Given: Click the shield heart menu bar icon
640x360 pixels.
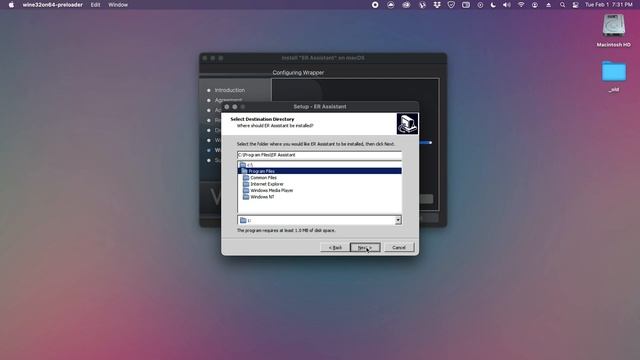Looking at the screenshot, I should coord(451,5).
